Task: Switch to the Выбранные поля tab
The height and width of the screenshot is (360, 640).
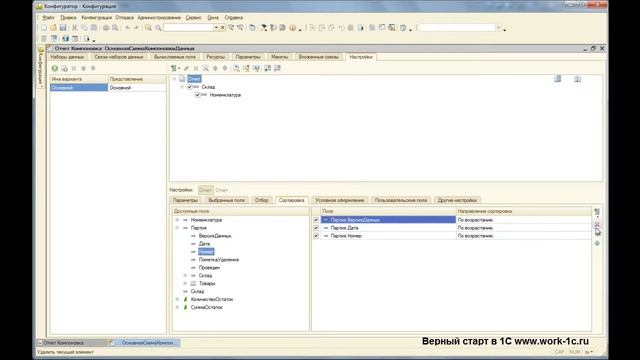Action: 226,200
